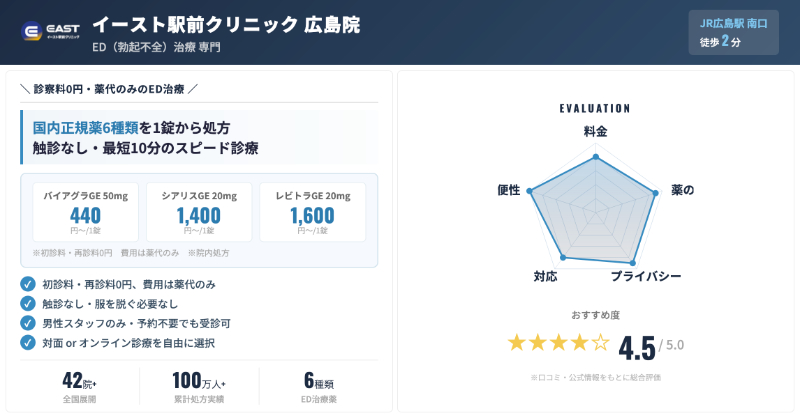Click the third gold rating star
Image resolution: width=800 pixels, height=418 pixels.
[559, 343]
